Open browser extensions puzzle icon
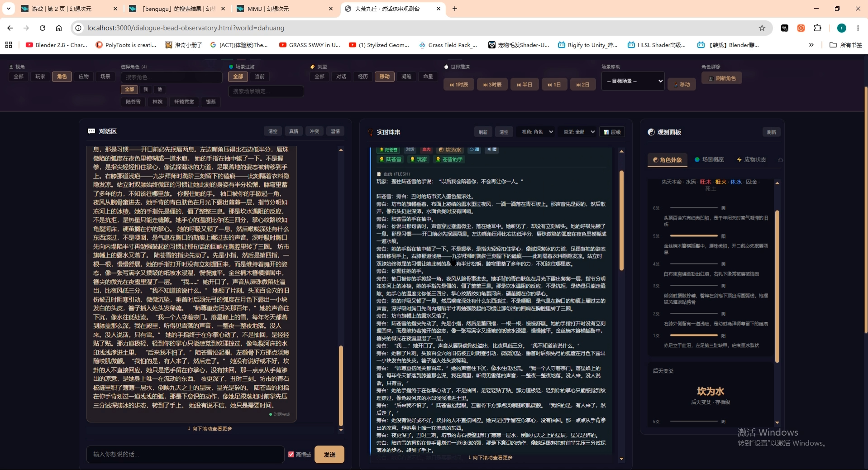 point(817,28)
